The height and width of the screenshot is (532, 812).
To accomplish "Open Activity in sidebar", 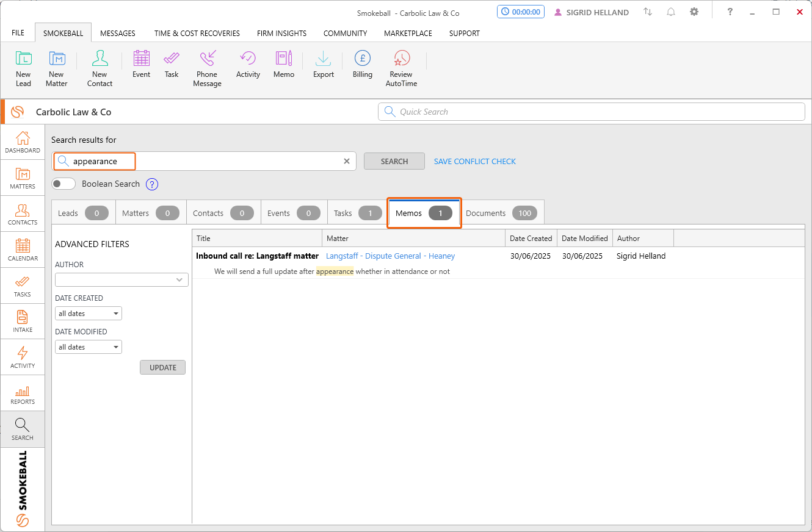I will point(23,358).
